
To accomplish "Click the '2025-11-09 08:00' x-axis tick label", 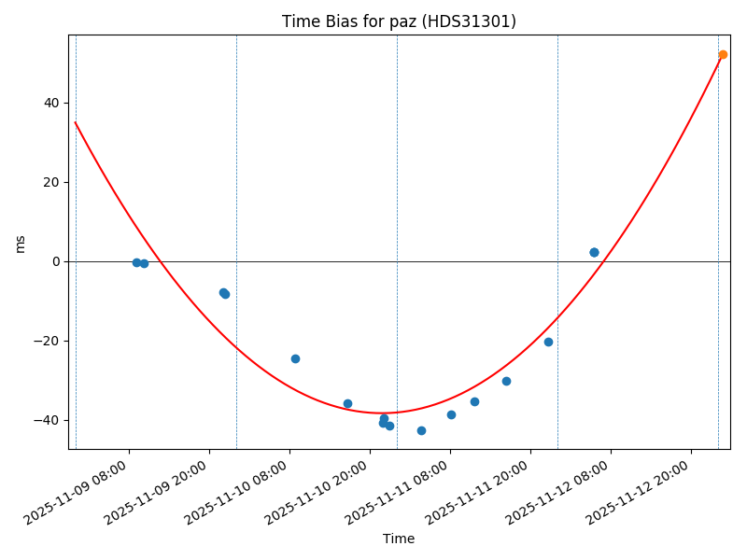I will 78,490.
